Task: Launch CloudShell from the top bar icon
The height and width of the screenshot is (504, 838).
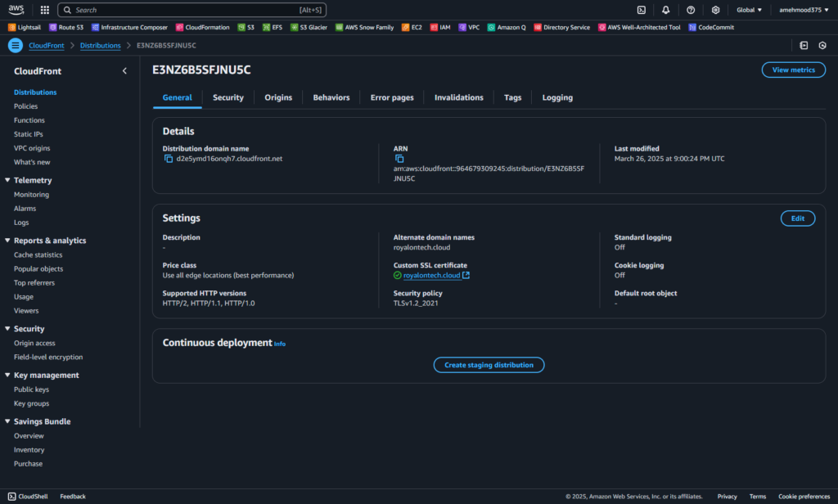Action: pyautogui.click(x=642, y=10)
